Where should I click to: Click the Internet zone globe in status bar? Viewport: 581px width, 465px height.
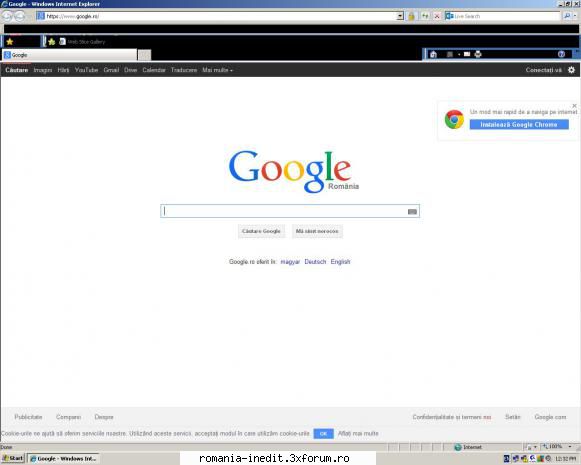(x=458, y=447)
